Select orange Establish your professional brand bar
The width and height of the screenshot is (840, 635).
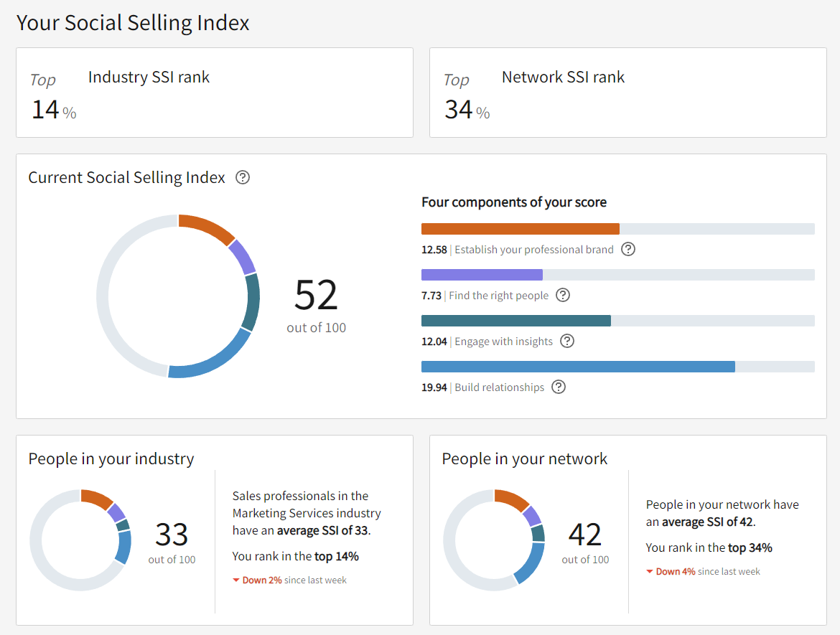520,229
